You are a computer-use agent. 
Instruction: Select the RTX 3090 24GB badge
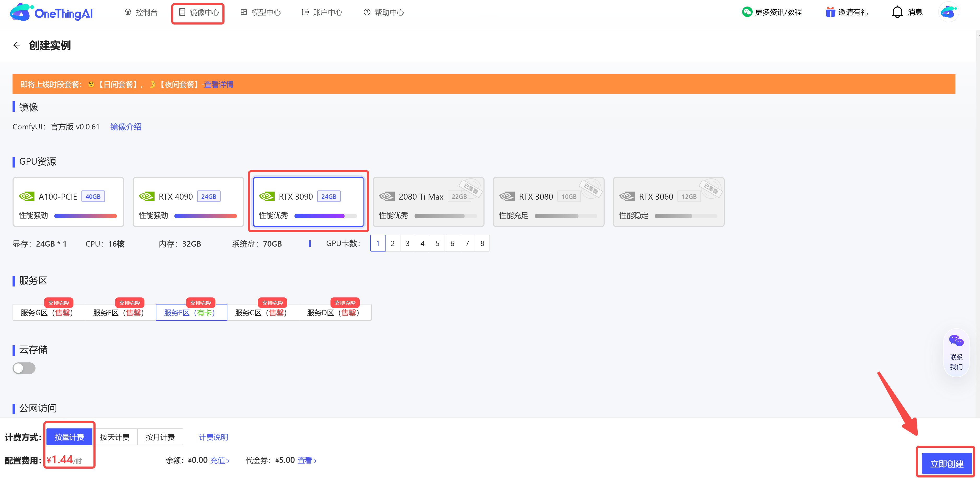coord(329,196)
